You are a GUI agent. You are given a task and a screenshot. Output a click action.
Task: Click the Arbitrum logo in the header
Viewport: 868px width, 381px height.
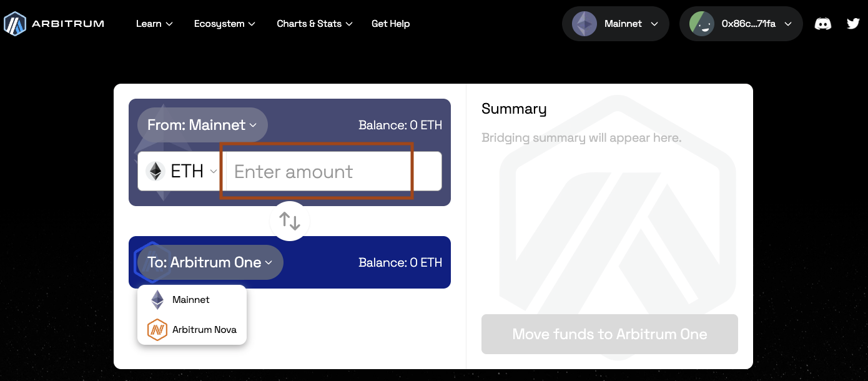14,23
